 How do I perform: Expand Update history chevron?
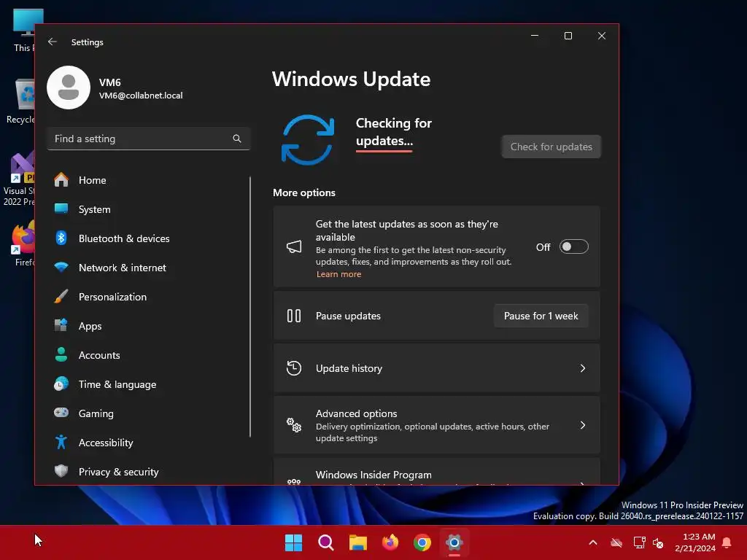click(583, 368)
